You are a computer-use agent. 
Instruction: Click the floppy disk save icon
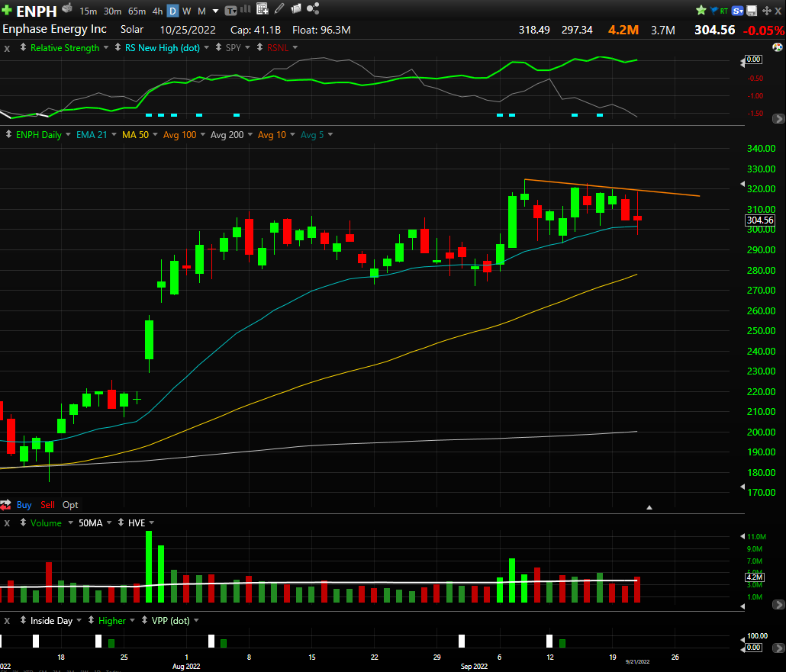point(752,11)
